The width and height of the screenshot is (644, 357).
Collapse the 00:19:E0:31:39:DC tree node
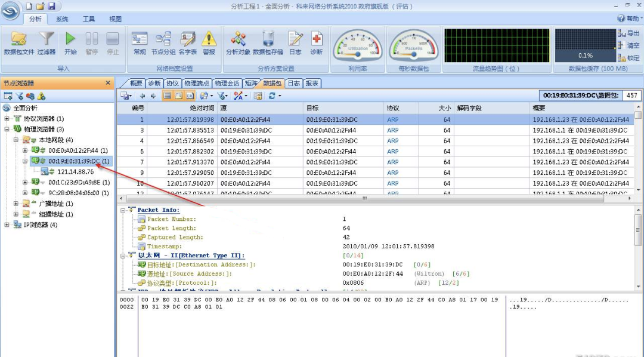pyautogui.click(x=25, y=161)
